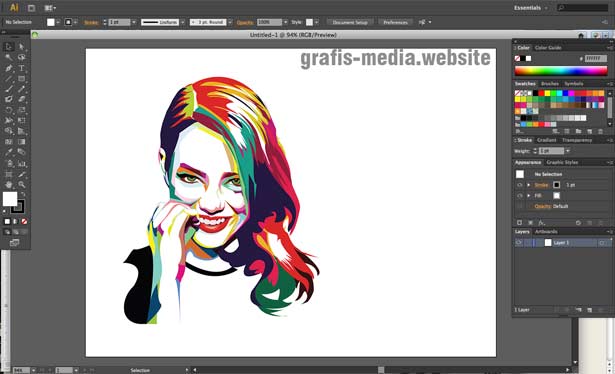This screenshot has height=374, width=615.
Task: Toggle visibility of Layer 1
Action: point(519,243)
